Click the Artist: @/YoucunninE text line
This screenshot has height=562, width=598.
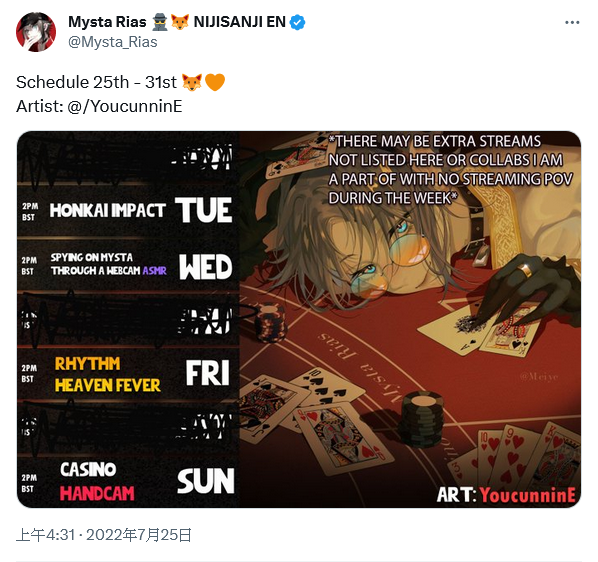coord(99,106)
